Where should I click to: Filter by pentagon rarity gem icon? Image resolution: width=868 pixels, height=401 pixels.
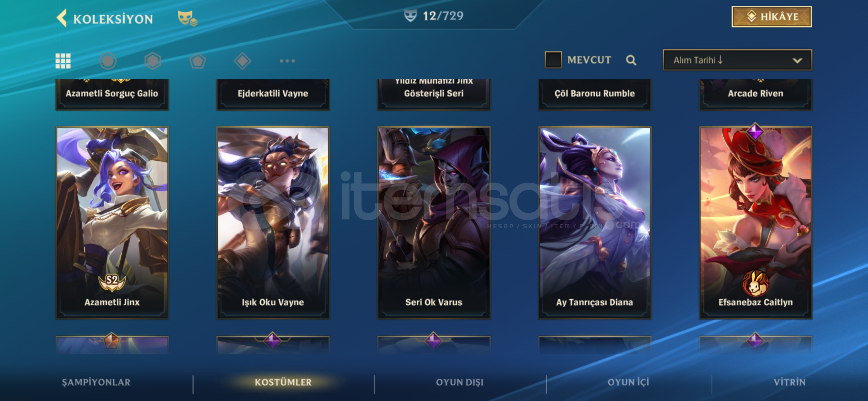[x=198, y=61]
